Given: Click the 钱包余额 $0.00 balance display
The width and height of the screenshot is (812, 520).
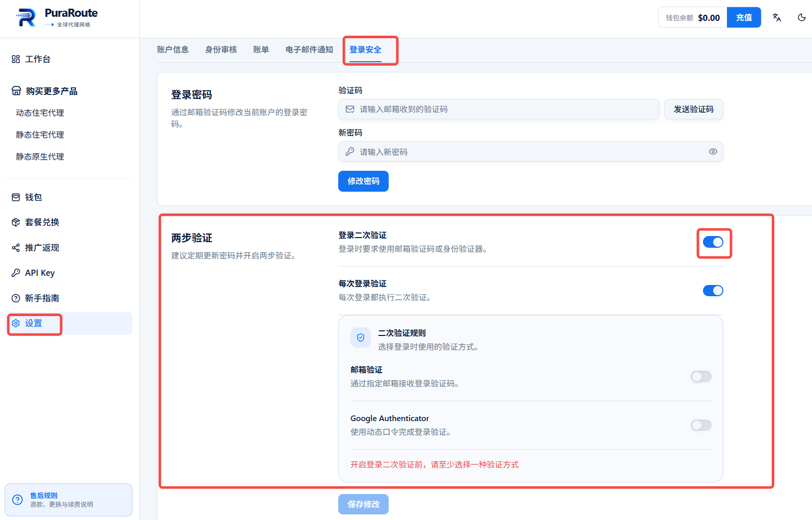Looking at the screenshot, I should click(x=693, y=17).
